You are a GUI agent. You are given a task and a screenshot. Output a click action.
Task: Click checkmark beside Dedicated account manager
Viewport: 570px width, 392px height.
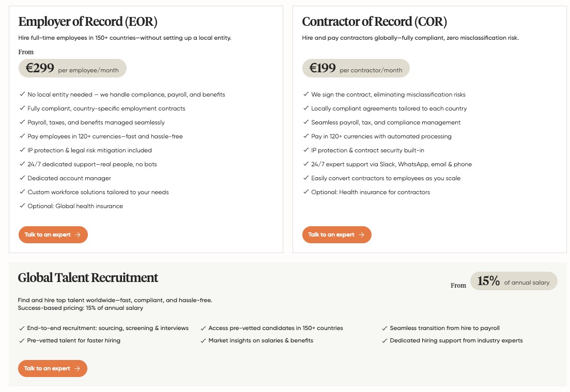coord(22,178)
